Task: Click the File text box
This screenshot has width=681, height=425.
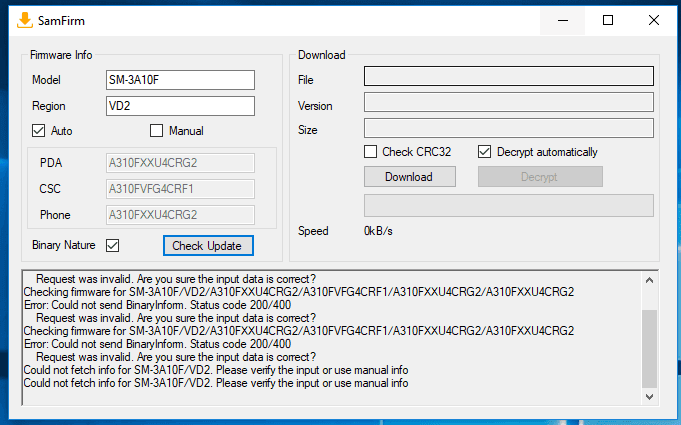Action: coord(509,76)
